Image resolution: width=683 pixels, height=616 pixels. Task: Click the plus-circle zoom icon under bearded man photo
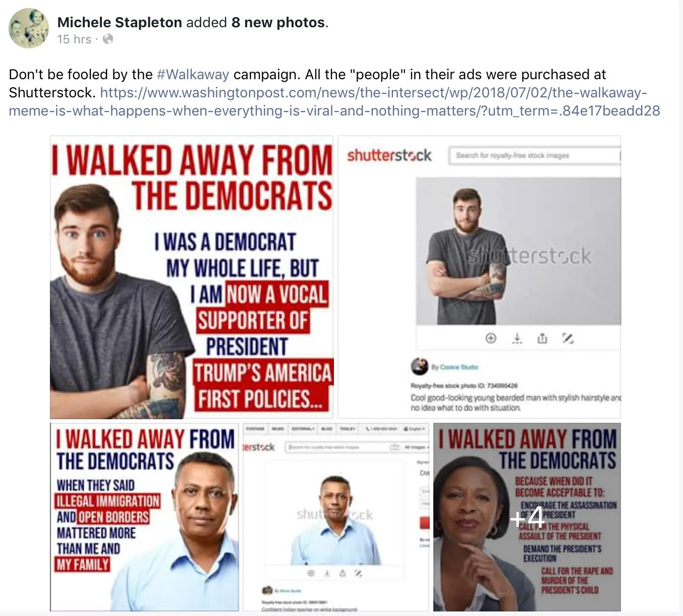[491, 338]
